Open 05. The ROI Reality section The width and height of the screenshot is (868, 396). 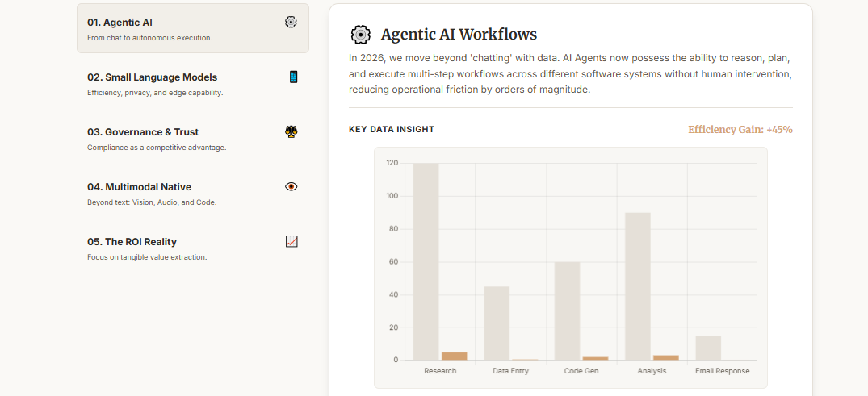pyautogui.click(x=192, y=248)
